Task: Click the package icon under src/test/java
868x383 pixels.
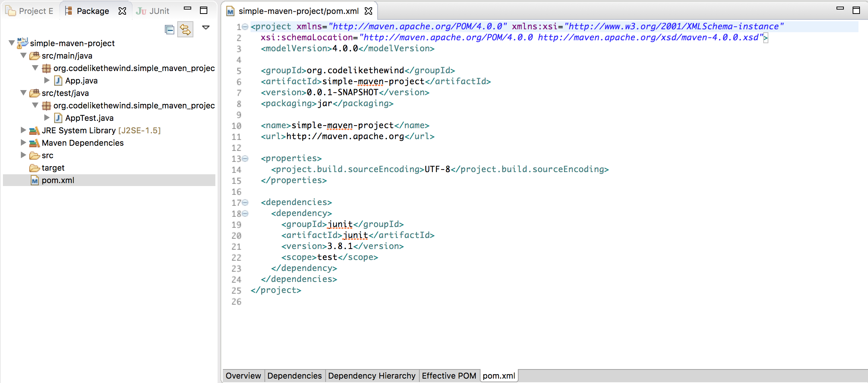Action: tap(46, 105)
